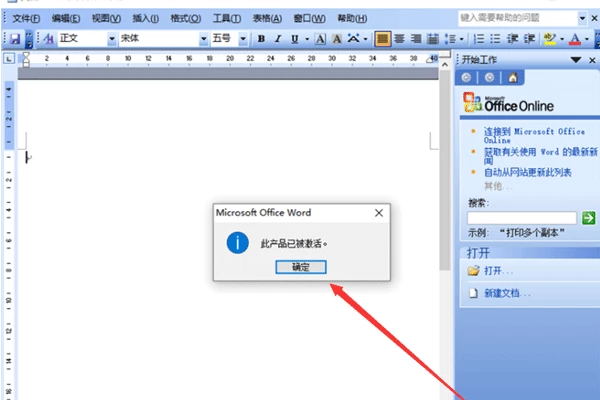Open the font dropdown showing 宋体
This screenshot has width=600, height=400.
click(204, 39)
